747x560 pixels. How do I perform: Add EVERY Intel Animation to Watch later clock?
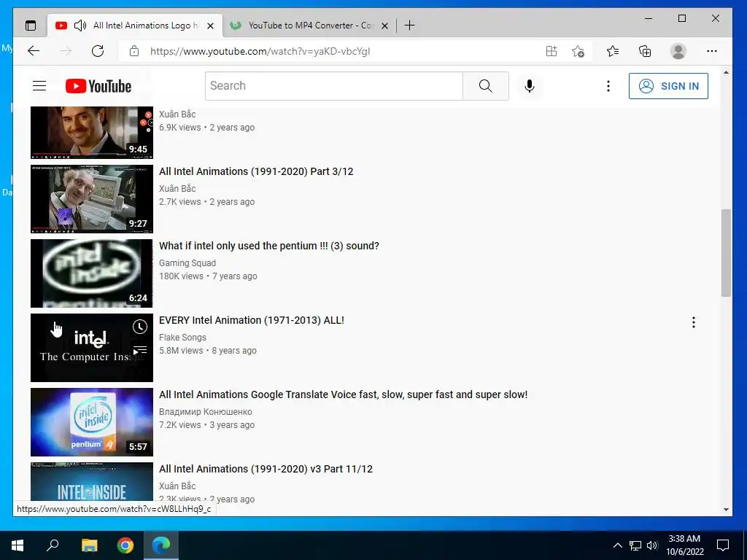pos(139,327)
